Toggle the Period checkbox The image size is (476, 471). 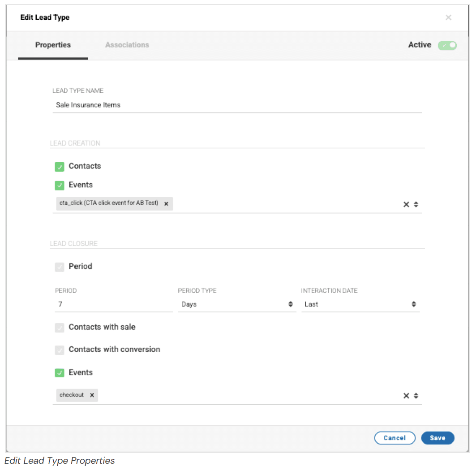pyautogui.click(x=60, y=267)
